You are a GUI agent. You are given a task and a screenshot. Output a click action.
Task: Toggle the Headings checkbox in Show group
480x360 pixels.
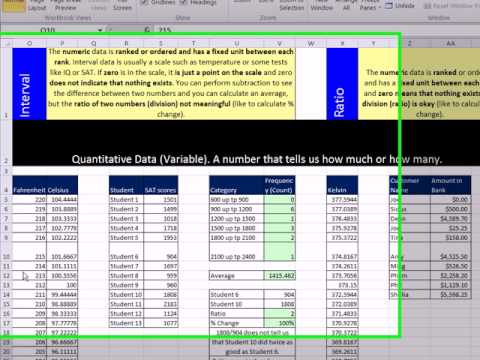pos(183,2)
